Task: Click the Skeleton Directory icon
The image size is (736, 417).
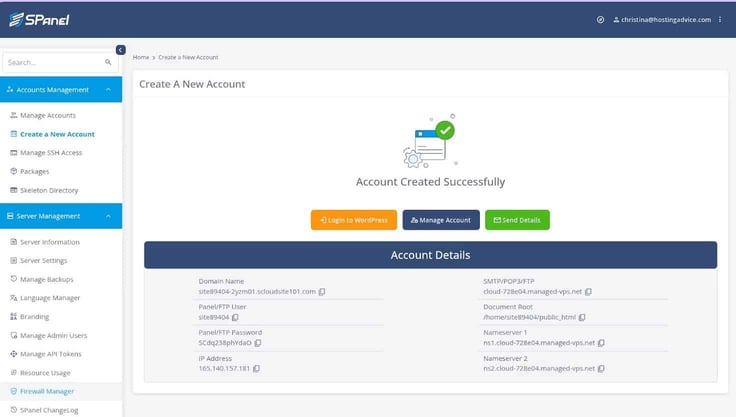Action: (x=14, y=190)
